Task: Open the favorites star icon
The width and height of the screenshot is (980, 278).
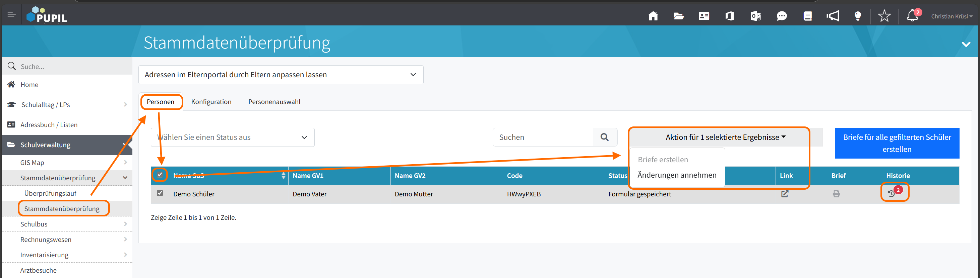Action: [884, 16]
